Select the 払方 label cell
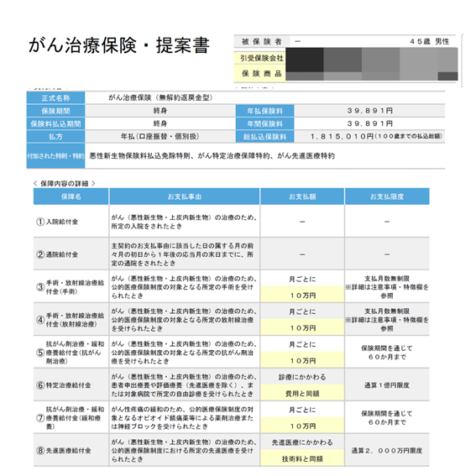Viewport: 476px width, 476px height. pyautogui.click(x=55, y=137)
